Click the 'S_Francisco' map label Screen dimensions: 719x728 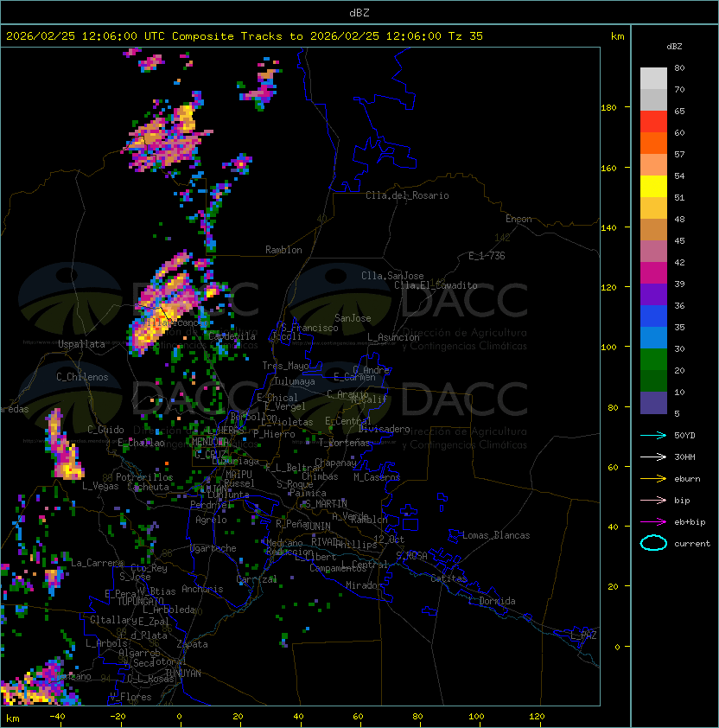click(309, 328)
